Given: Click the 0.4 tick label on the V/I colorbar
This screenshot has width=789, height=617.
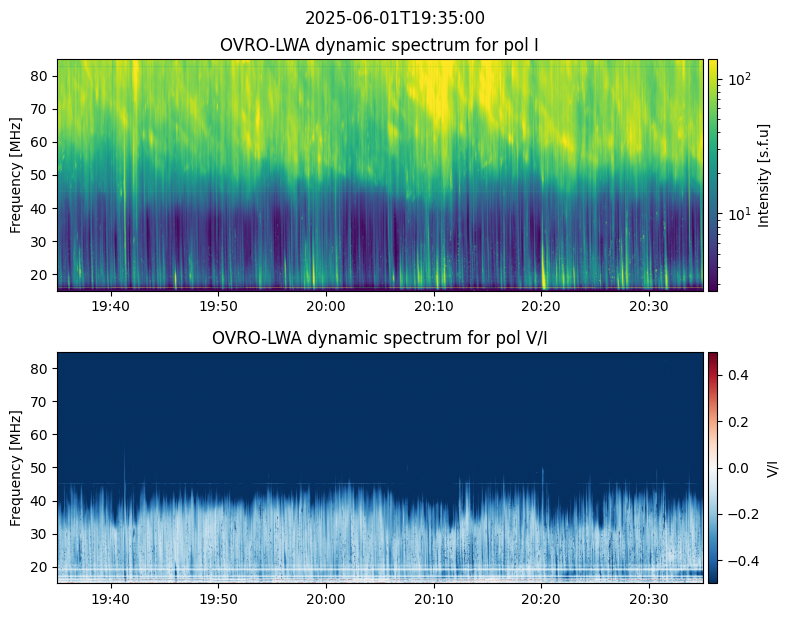Looking at the screenshot, I should coord(737,374).
